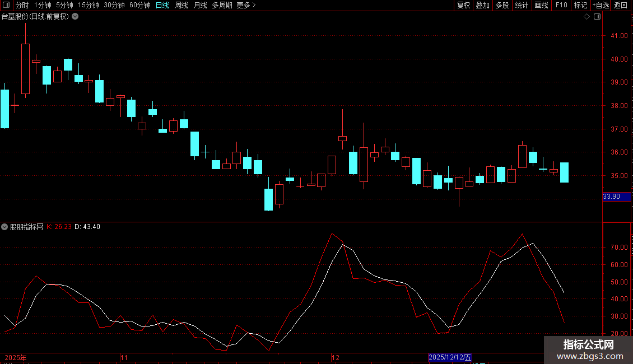
Task: Click the 11 month label on time axis
Action: [x=124, y=357]
